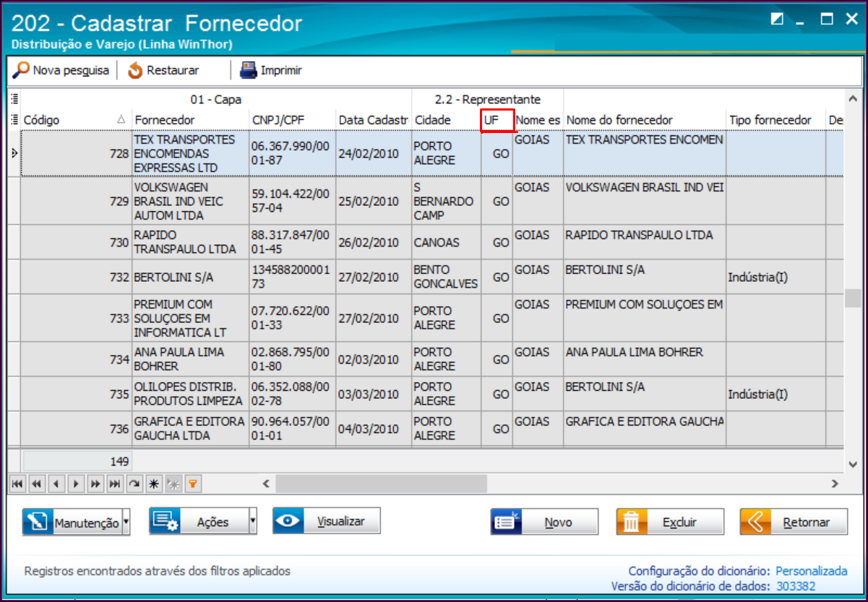Click the Imprimir printer icon
Viewport: 868px width, 602px height.
tap(249, 70)
